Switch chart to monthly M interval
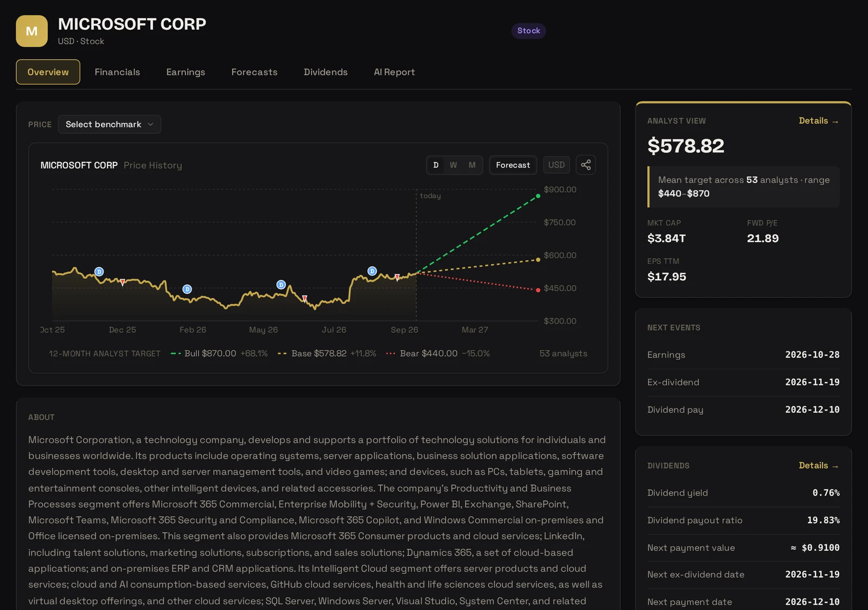The height and width of the screenshot is (610, 868). click(472, 165)
